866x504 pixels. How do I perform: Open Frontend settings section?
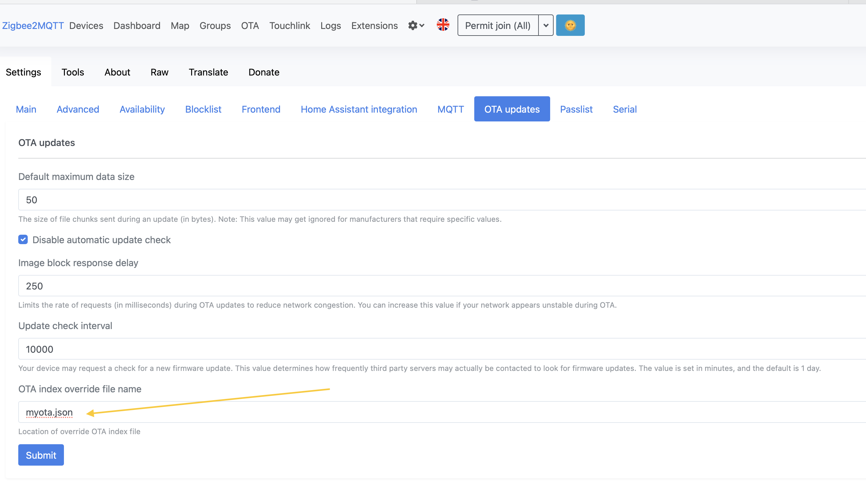pos(261,109)
